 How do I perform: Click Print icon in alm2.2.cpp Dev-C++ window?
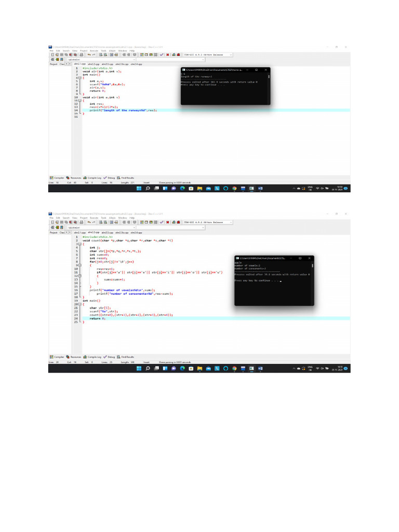click(82, 222)
